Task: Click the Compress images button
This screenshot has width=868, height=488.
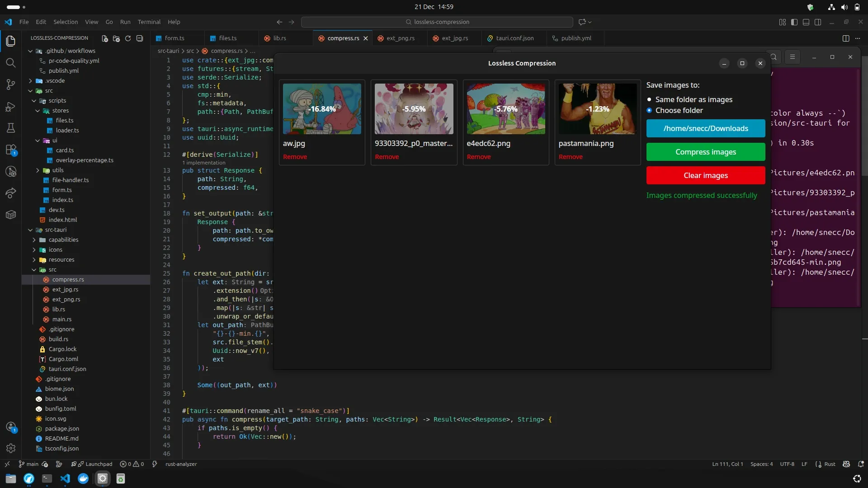Action: point(705,152)
